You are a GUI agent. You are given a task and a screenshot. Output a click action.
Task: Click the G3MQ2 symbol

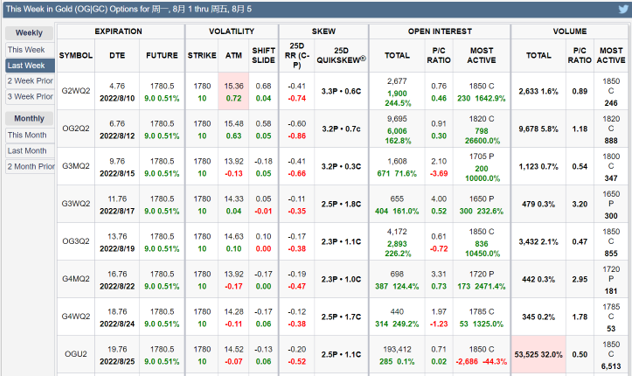click(76, 166)
